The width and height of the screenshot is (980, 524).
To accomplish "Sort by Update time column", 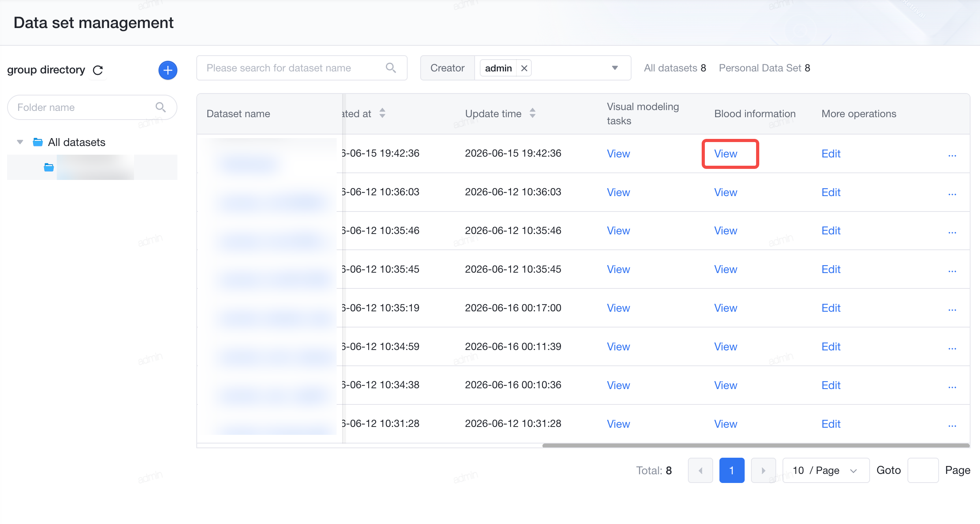I will [x=533, y=113].
